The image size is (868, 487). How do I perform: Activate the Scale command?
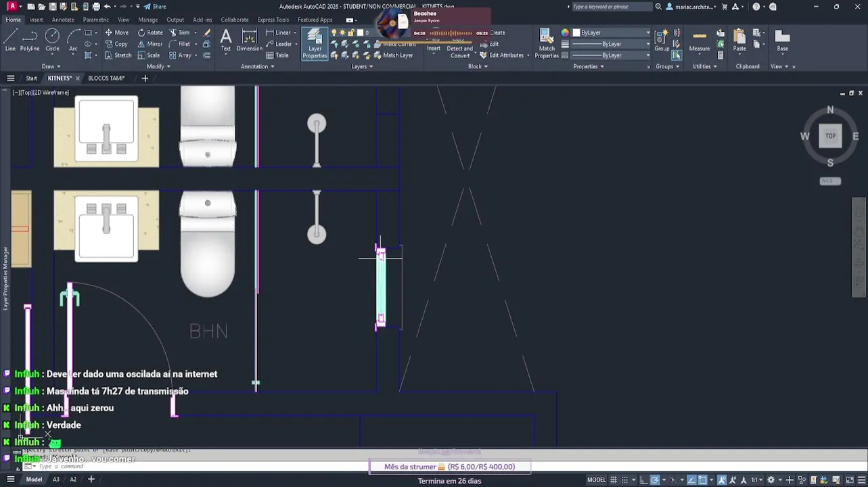149,55
